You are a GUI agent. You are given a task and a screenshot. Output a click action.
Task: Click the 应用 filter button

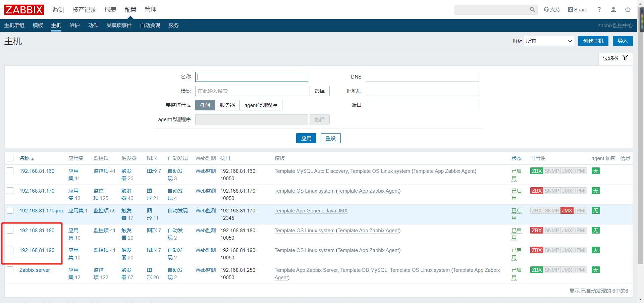tap(306, 138)
